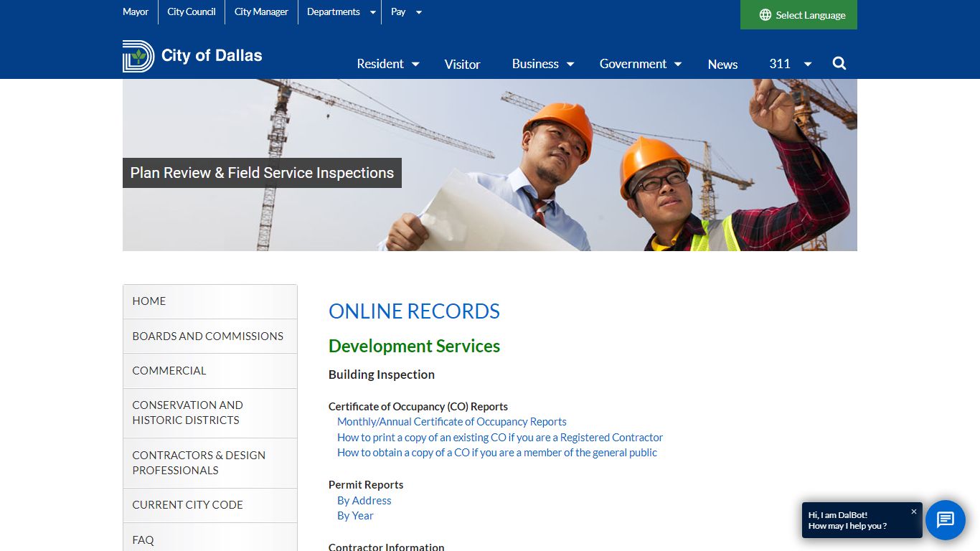Screen dimensions: 980x551
Task: Open HOME in the sidebar
Action: pyautogui.click(x=210, y=301)
